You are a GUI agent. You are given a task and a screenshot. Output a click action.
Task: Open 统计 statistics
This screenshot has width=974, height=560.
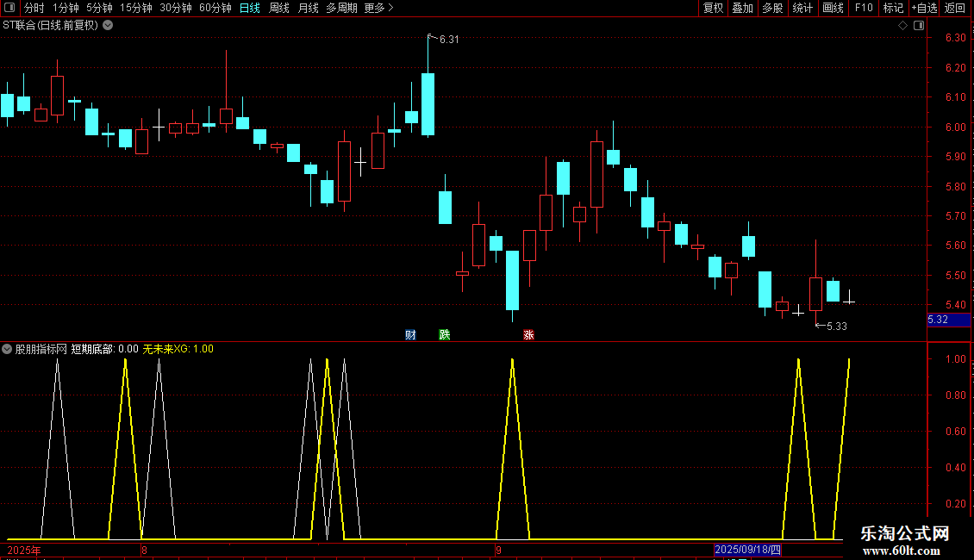[x=802, y=8]
